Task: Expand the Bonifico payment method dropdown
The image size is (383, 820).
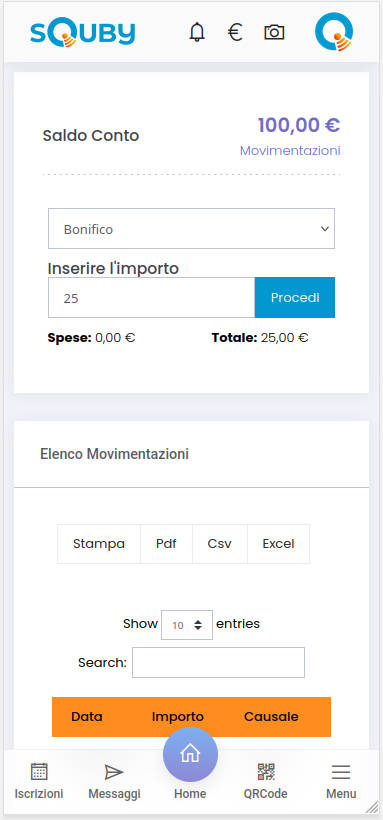Action: (x=192, y=229)
